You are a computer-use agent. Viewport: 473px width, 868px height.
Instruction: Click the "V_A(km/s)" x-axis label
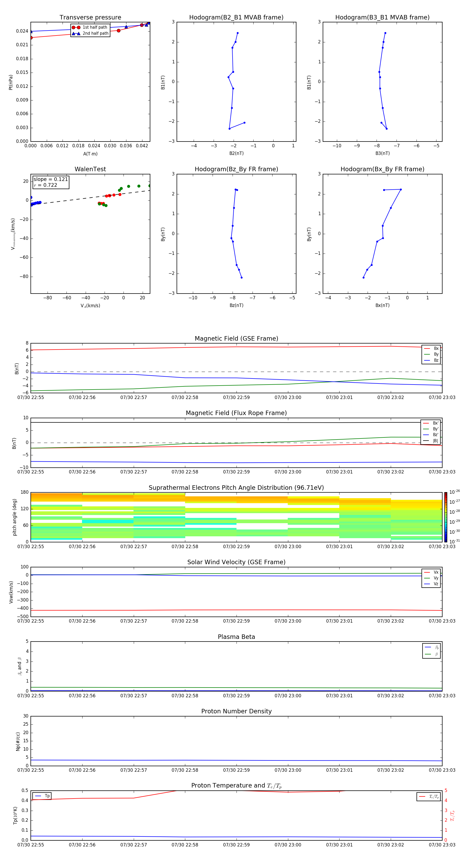point(90,306)
